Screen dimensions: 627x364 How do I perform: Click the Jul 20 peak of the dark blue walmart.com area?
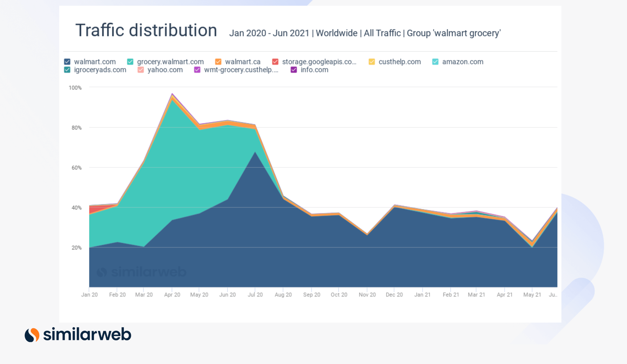coord(255,152)
